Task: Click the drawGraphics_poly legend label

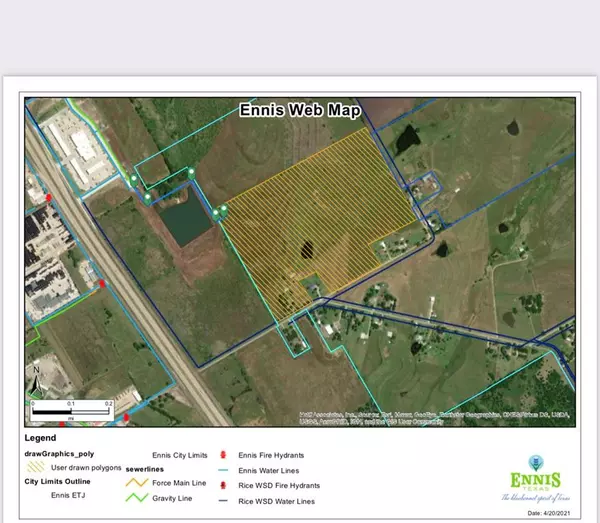Action: coord(59,454)
